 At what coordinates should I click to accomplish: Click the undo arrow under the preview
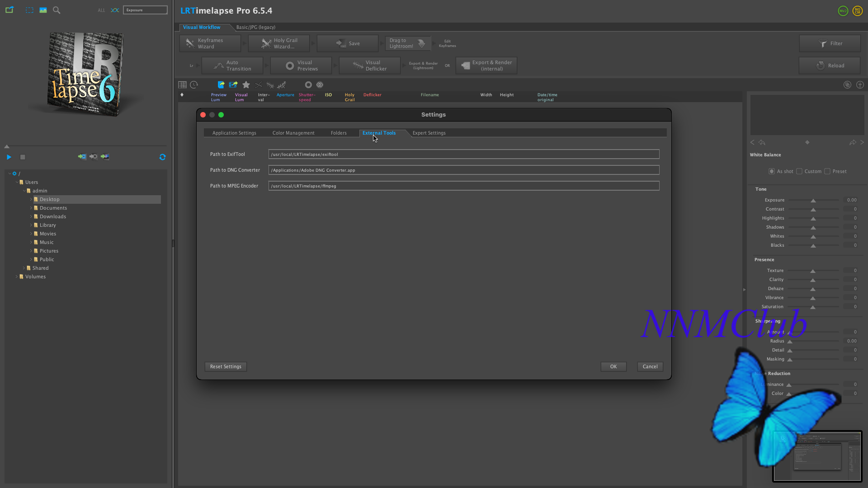point(762,142)
